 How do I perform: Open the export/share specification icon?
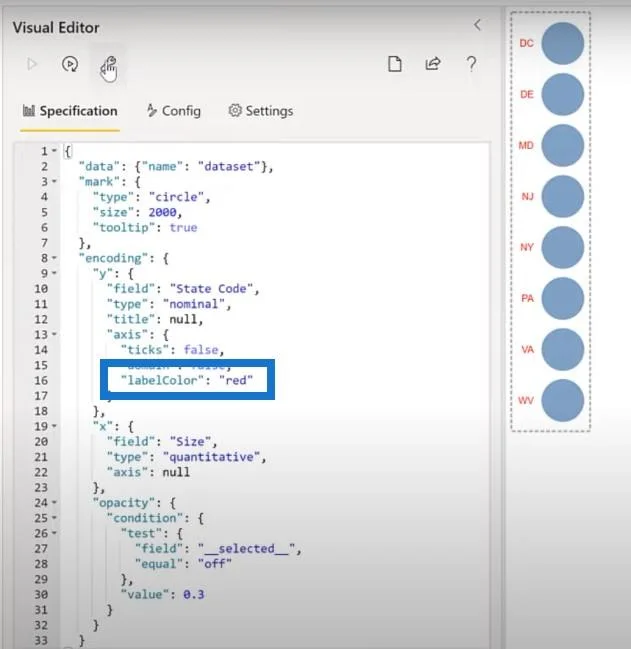433,64
